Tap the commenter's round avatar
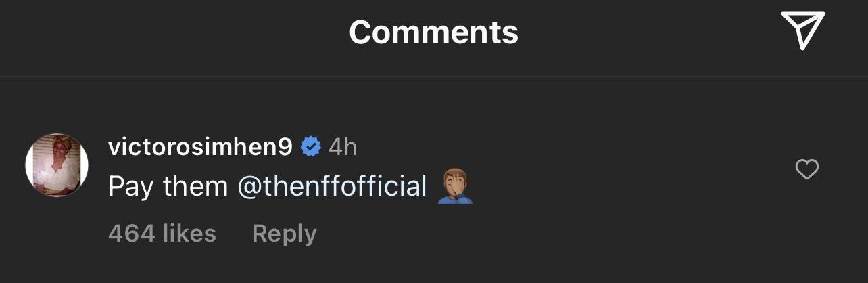This screenshot has width=868, height=283. point(57,165)
